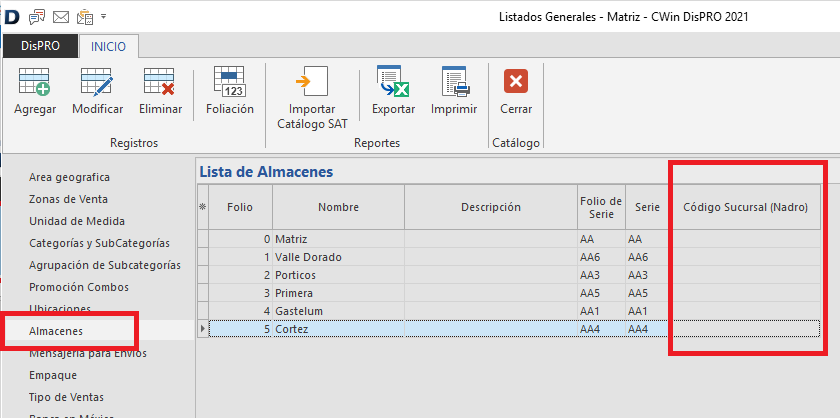
Task: Select Categorías y SubCategorías in sidebar
Action: tap(99, 243)
